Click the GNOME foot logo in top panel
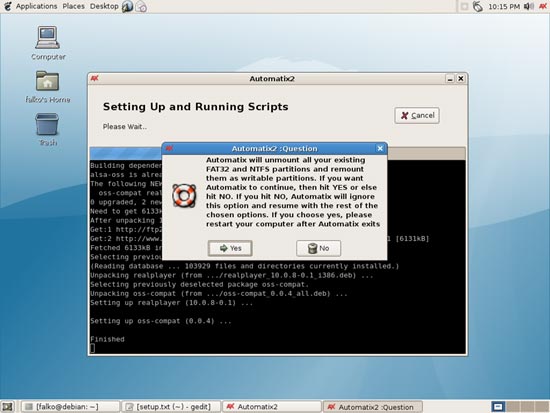Viewport: 550px width, 413px height. (7, 6)
